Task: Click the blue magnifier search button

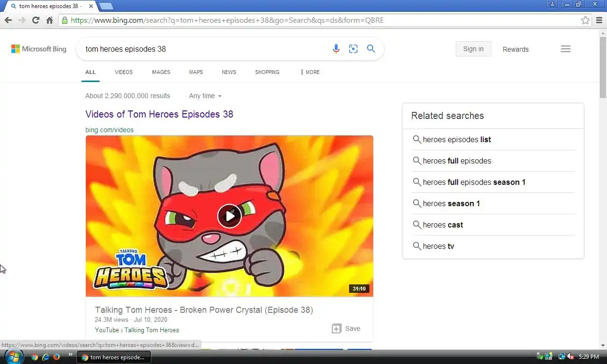Action: tap(371, 49)
